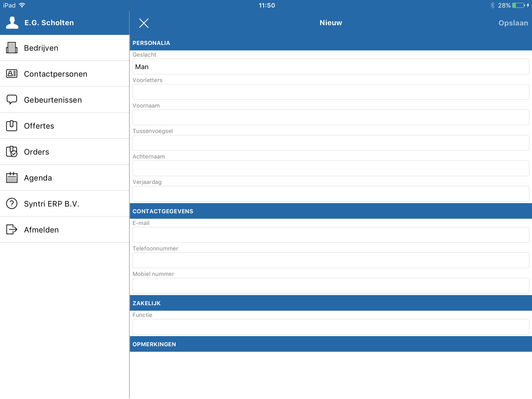This screenshot has height=399, width=532.
Task: Click the user profile icon beside E.G. Scholten
Action: click(12, 23)
